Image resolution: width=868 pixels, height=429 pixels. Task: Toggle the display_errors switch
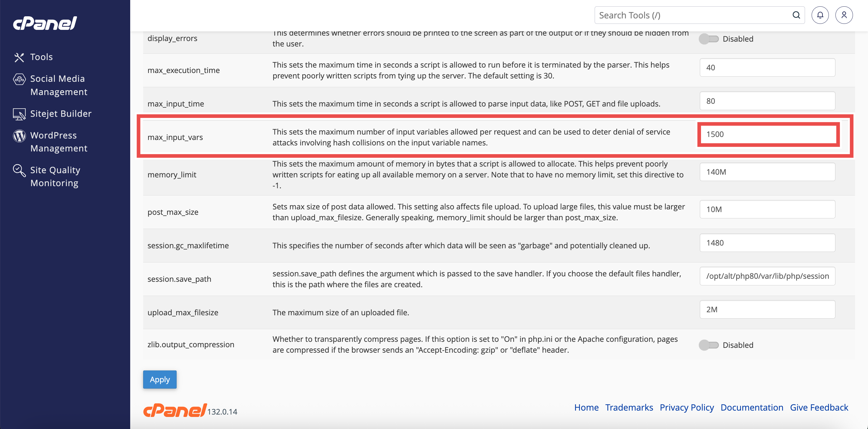click(709, 39)
